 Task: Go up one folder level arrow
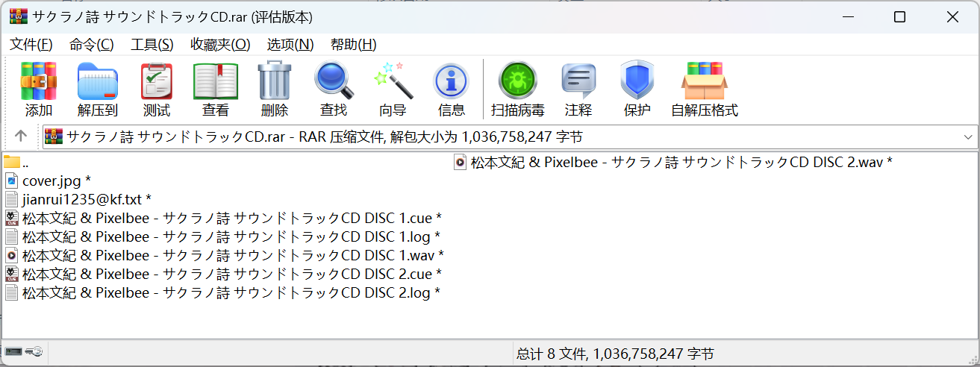(x=21, y=137)
